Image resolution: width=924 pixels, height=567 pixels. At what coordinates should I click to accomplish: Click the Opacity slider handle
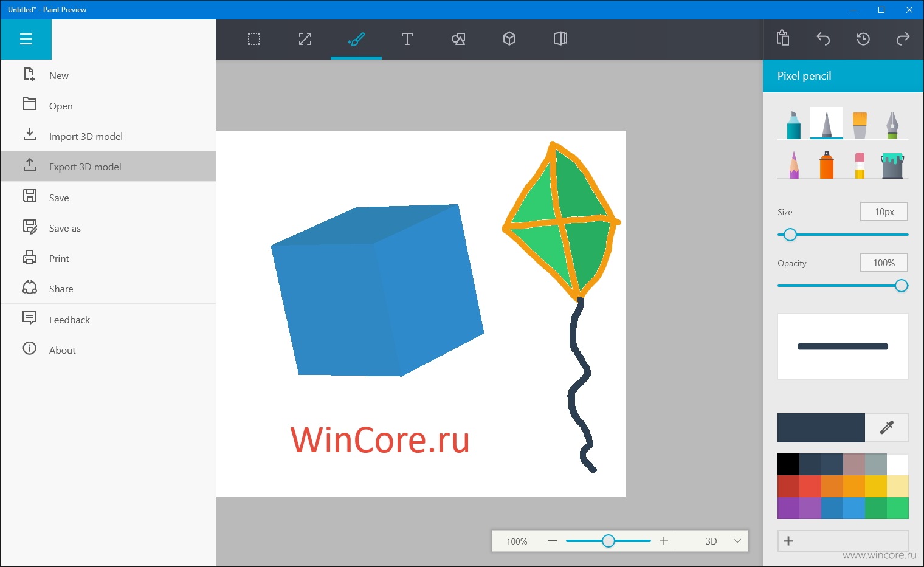[902, 286]
